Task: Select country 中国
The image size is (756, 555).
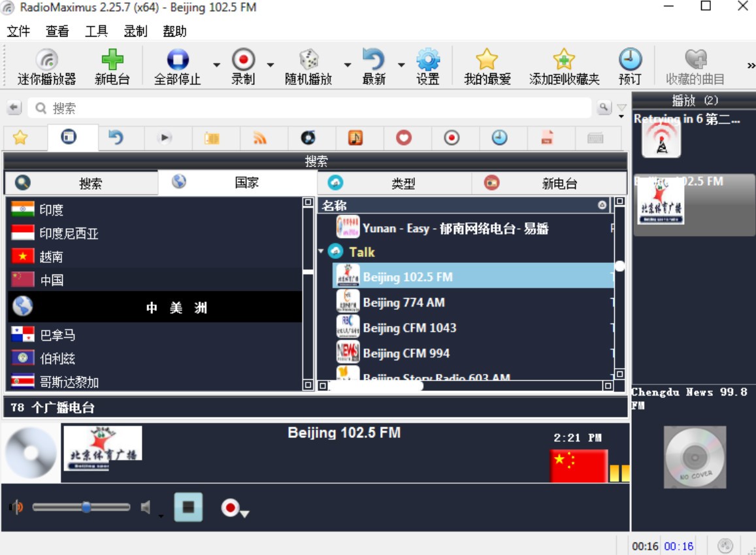Action: coord(154,280)
